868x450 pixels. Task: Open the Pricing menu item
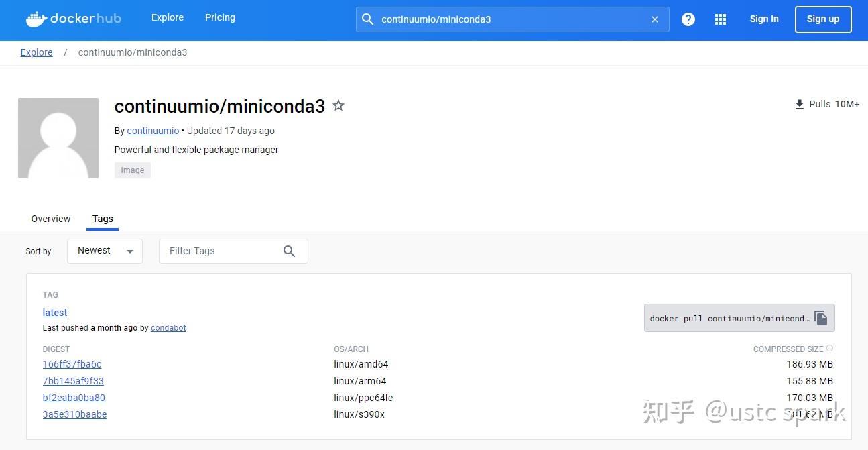pyautogui.click(x=220, y=17)
